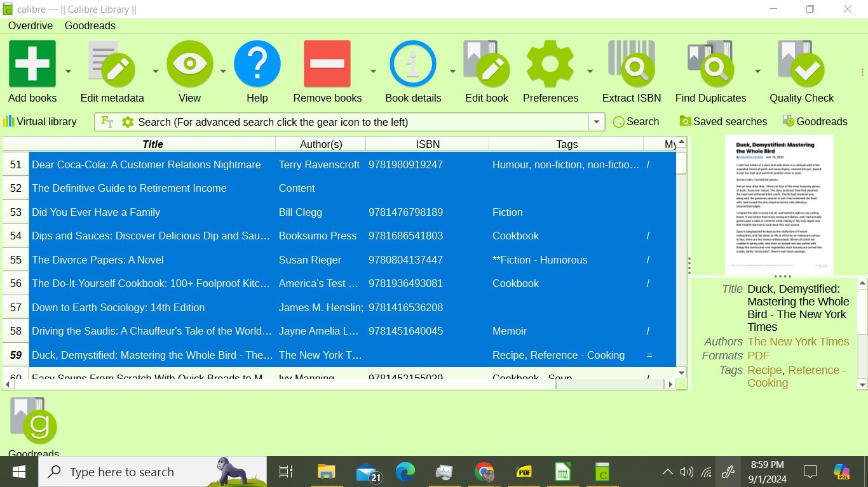The width and height of the screenshot is (868, 487).
Task: Open Task View on taskbar
Action: tap(286, 472)
